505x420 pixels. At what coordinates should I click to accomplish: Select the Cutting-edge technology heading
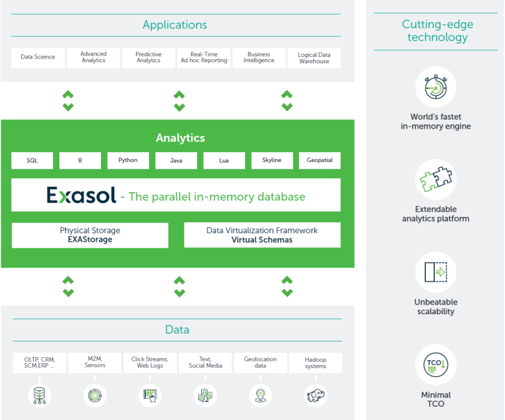click(x=437, y=31)
